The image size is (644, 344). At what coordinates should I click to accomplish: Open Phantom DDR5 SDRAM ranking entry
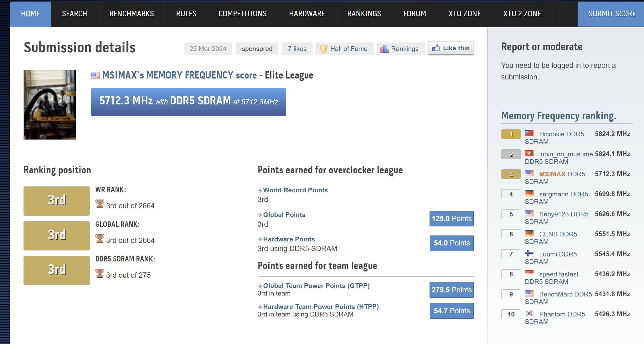pos(555,318)
